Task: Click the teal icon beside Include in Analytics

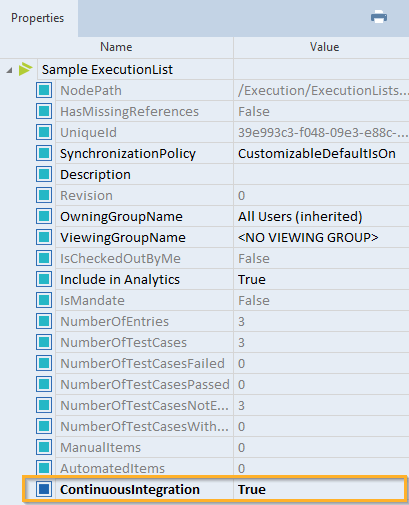Action: 44,279
